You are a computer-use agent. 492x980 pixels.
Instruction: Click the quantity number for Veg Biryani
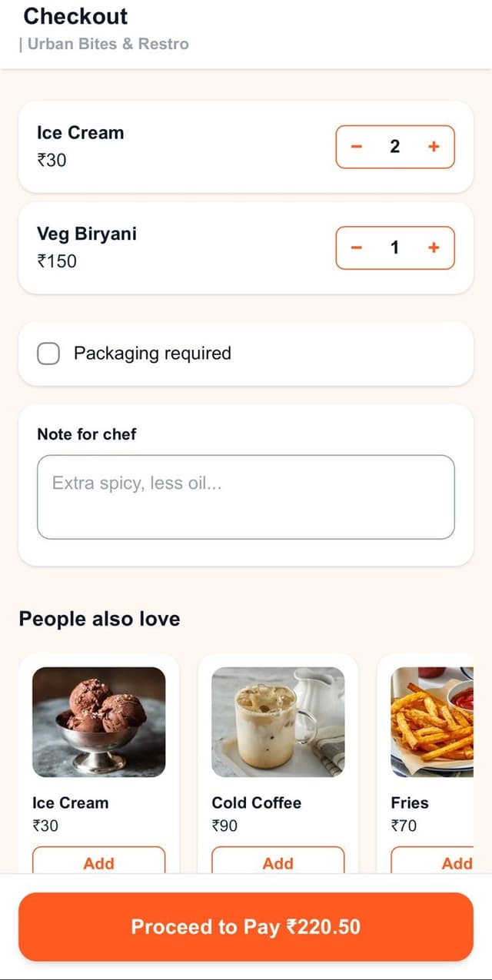coord(394,247)
